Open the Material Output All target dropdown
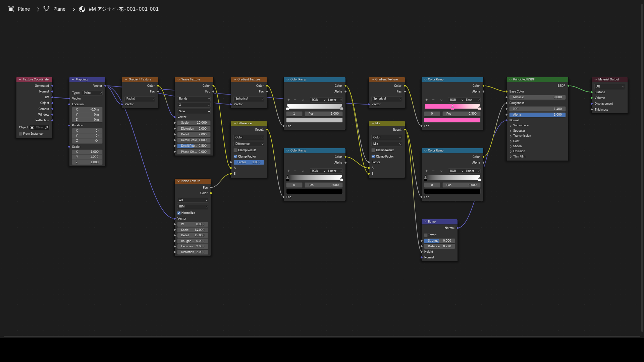 [610, 86]
